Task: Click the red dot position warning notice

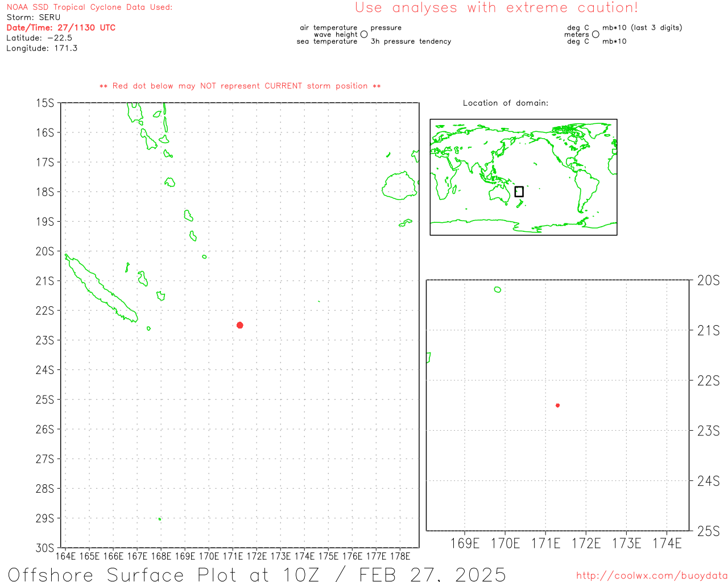Action: 240,86
